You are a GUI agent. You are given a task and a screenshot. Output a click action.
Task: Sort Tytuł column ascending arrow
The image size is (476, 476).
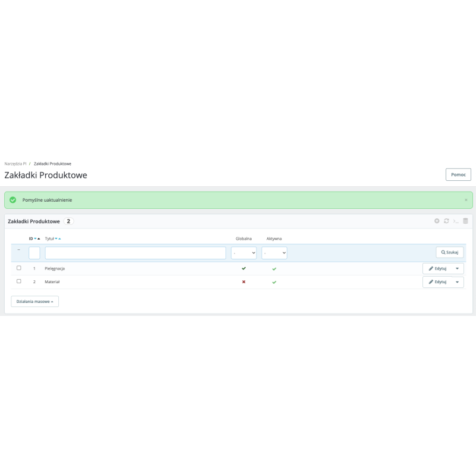coord(59,239)
